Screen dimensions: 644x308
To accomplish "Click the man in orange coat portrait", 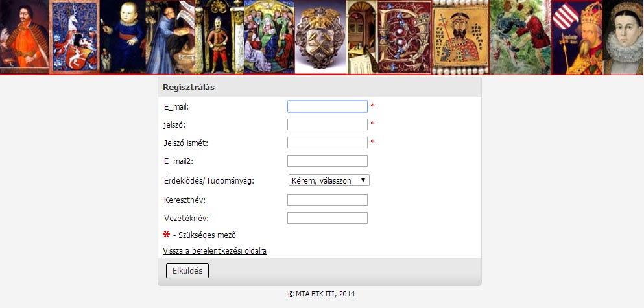I will point(24,37).
